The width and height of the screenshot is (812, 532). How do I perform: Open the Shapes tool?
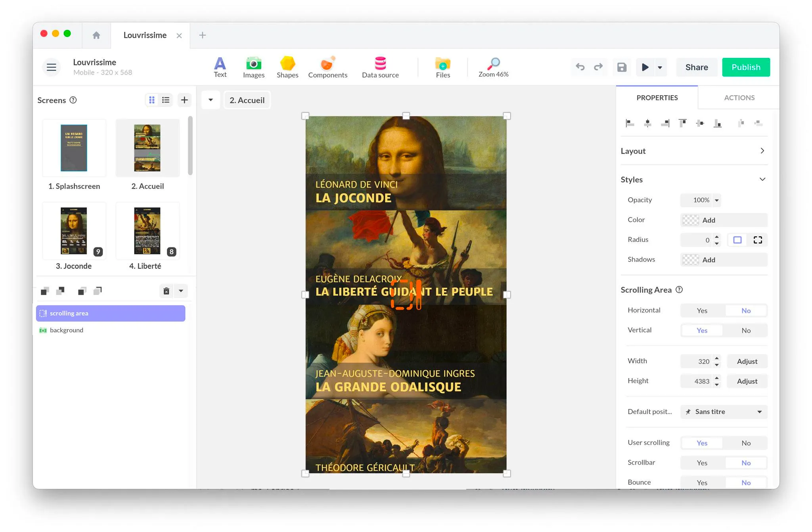287,67
